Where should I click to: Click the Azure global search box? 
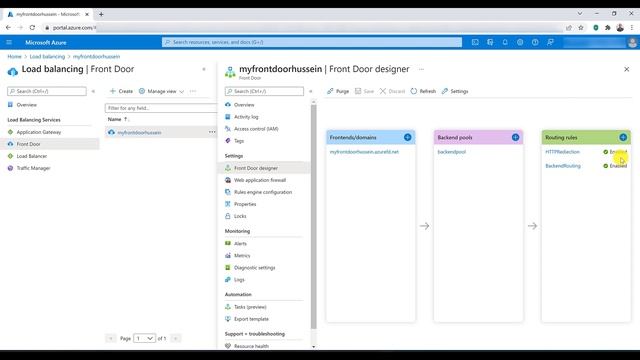(312, 42)
